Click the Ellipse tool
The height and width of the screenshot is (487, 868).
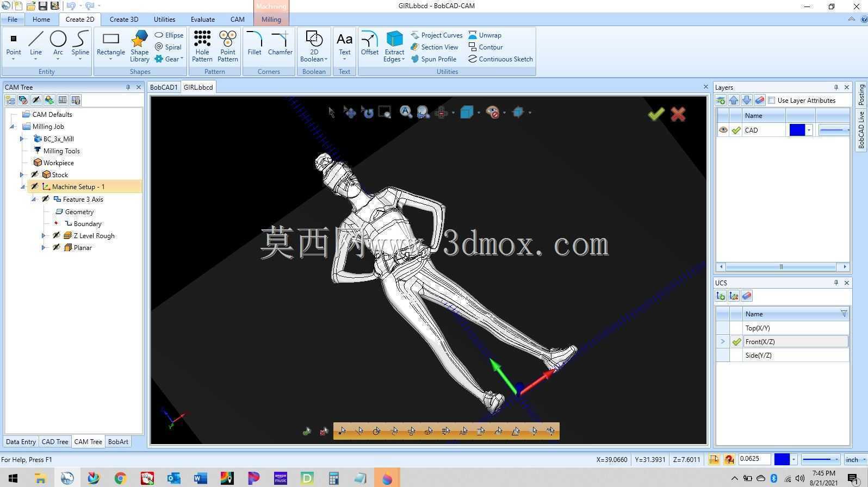pyautogui.click(x=169, y=35)
